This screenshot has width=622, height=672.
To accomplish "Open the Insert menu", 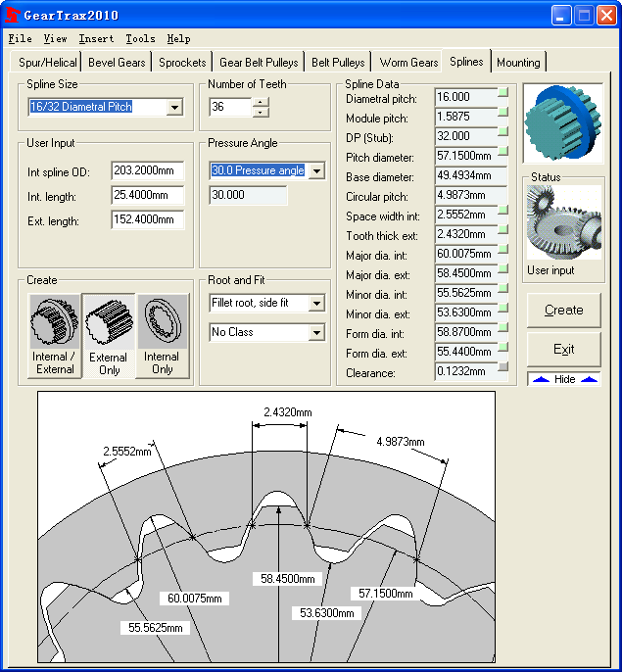I will (x=96, y=38).
